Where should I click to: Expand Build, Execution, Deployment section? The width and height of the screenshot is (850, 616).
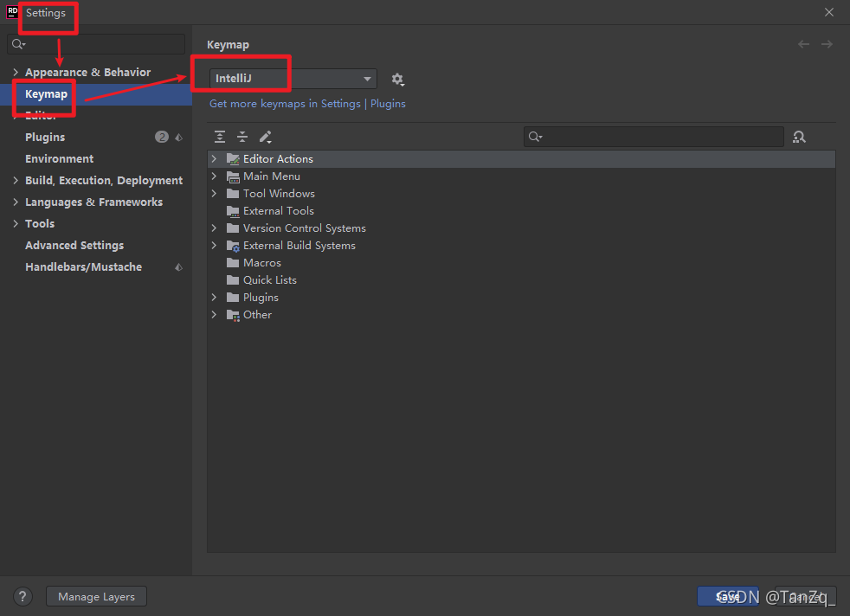pos(16,181)
